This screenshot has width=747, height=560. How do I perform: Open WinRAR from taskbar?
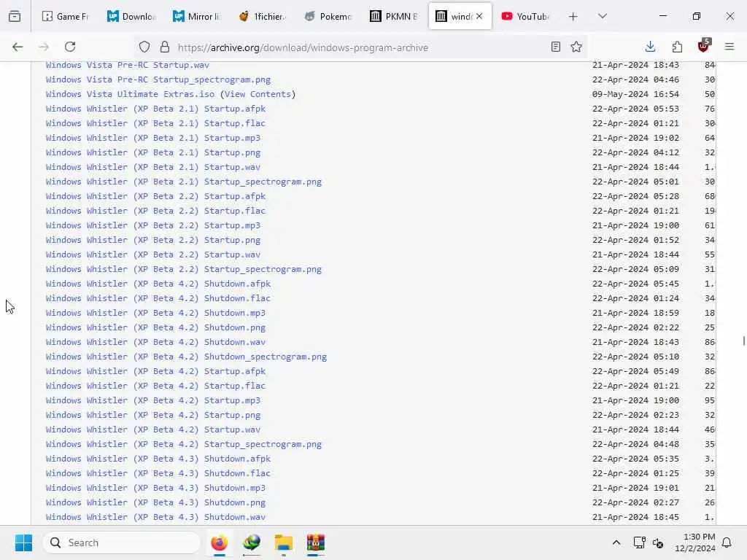click(x=315, y=542)
